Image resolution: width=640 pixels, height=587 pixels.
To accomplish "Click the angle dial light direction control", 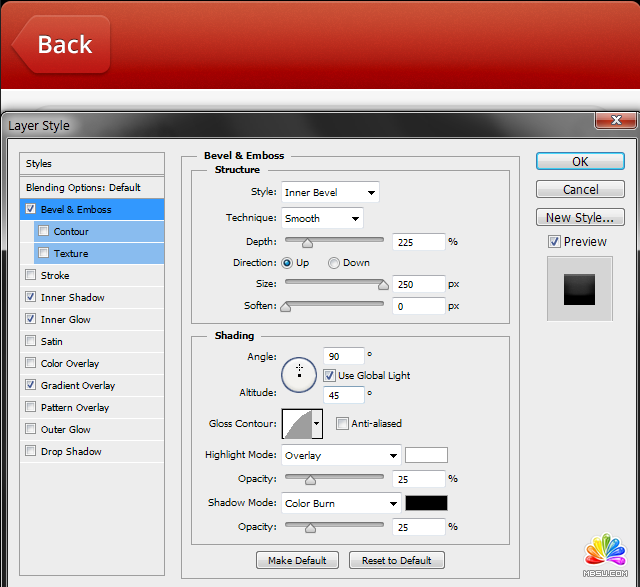I will 299,373.
